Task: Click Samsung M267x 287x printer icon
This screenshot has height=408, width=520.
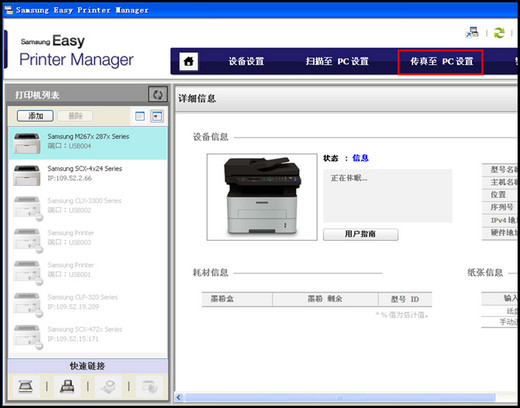Action: 27,143
